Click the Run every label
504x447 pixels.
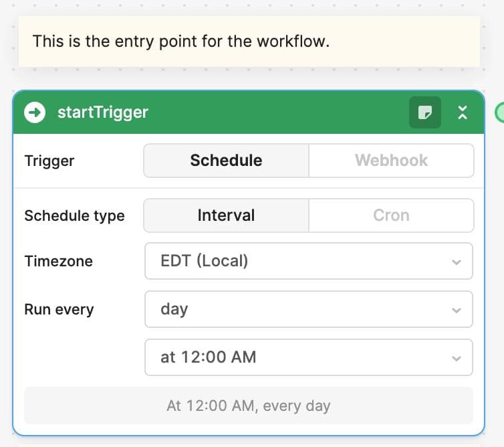[59, 309]
